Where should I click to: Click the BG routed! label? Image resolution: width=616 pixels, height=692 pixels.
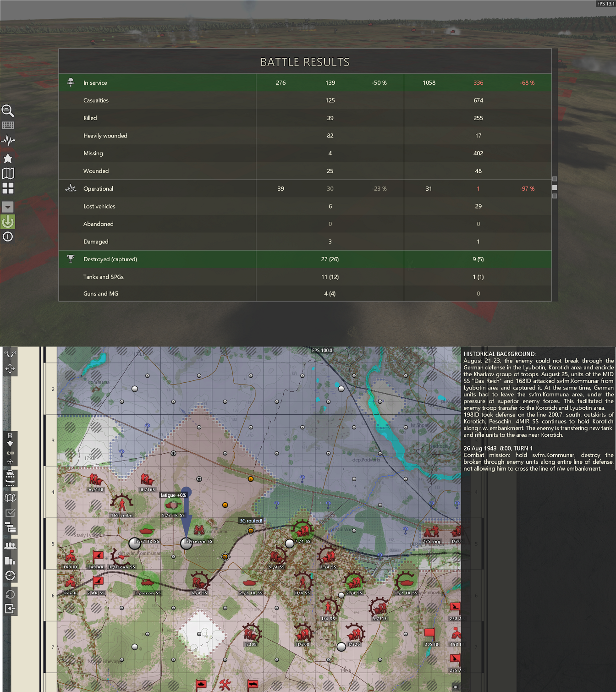pos(251,521)
